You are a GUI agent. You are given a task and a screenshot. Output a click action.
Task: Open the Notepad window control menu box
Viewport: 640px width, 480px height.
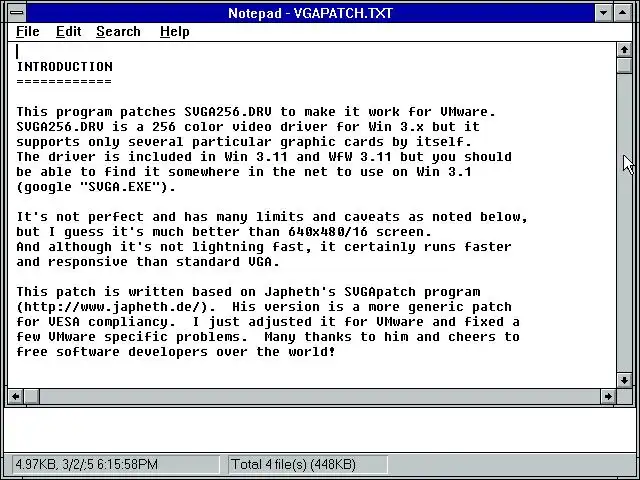[x=17, y=13]
